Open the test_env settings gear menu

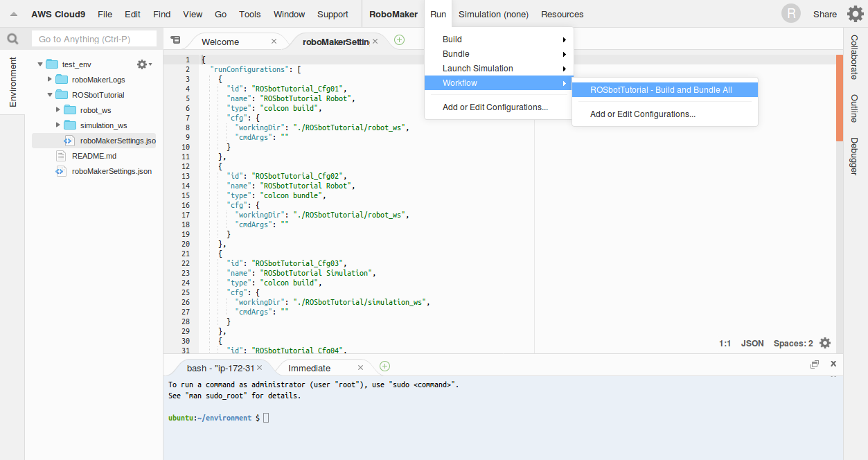point(143,64)
